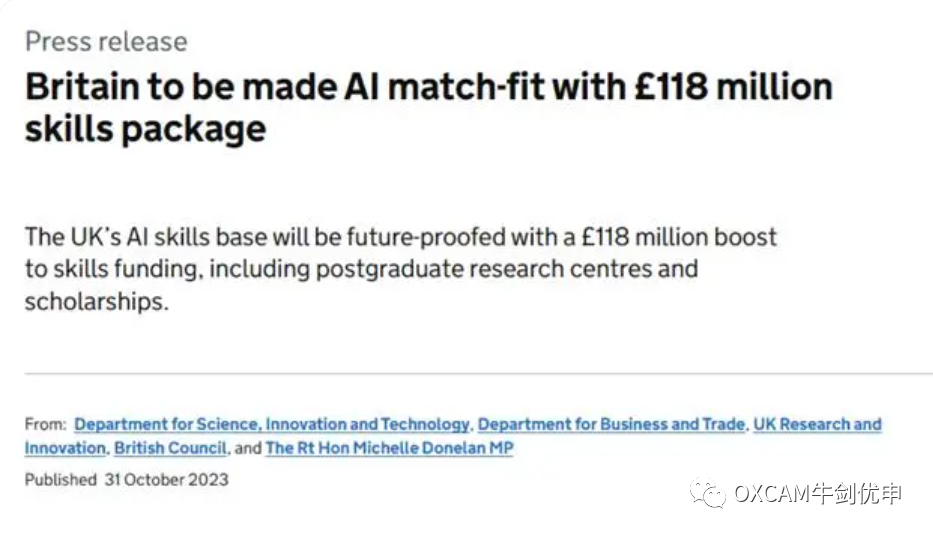This screenshot has width=933, height=535.
Task: Click the horizontal divider line below summary
Action: click(478, 374)
